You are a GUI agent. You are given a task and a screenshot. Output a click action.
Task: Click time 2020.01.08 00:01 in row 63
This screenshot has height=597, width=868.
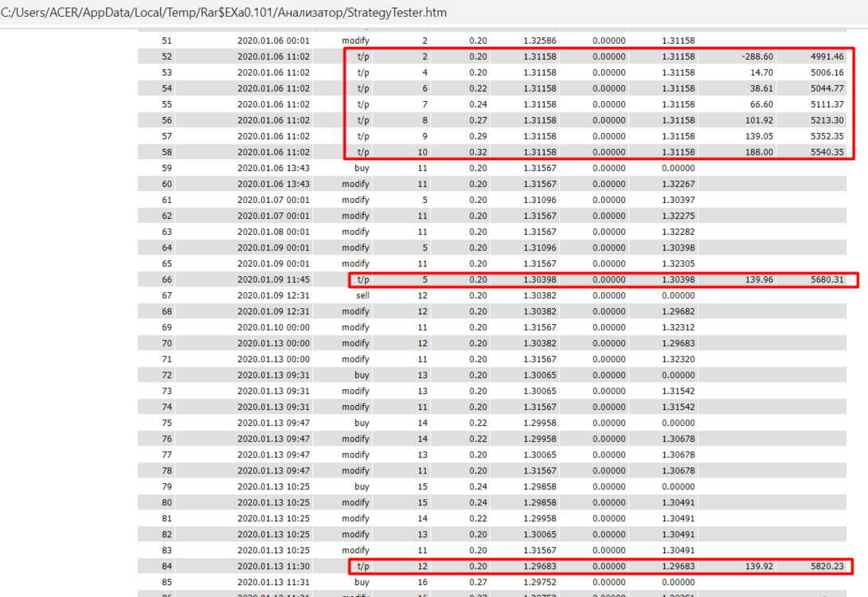click(x=273, y=232)
